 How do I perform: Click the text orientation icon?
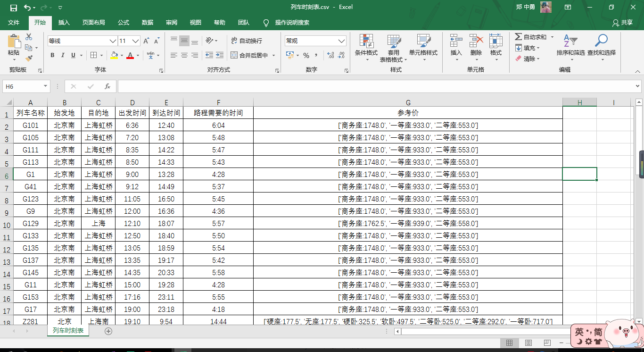[210, 41]
